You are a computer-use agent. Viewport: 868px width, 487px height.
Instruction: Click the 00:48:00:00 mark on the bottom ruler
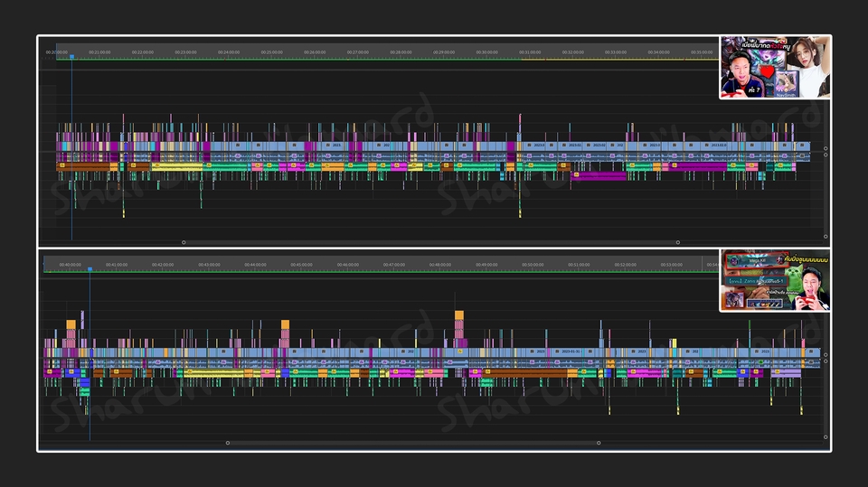[440, 265]
